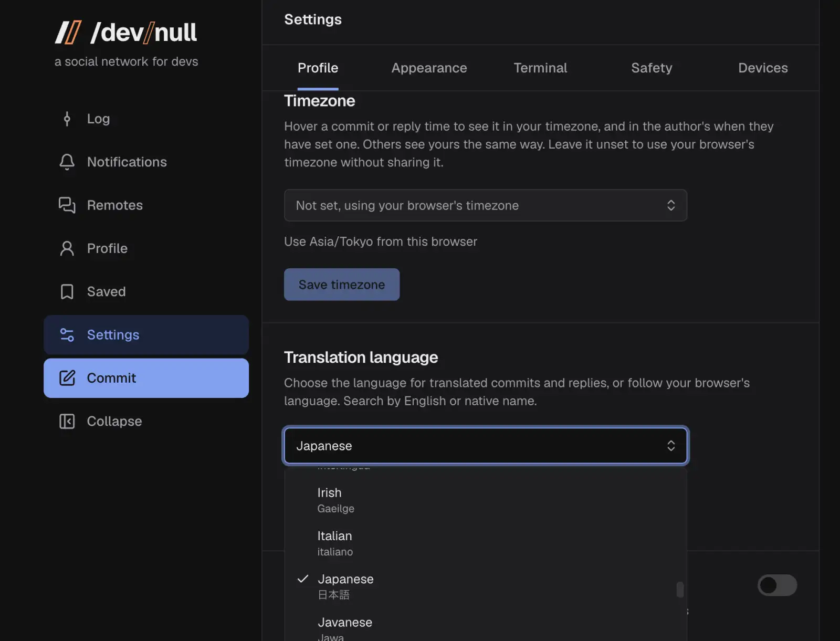Click the Japanese language combo box
Screen dimensions: 840x641
point(486,446)
